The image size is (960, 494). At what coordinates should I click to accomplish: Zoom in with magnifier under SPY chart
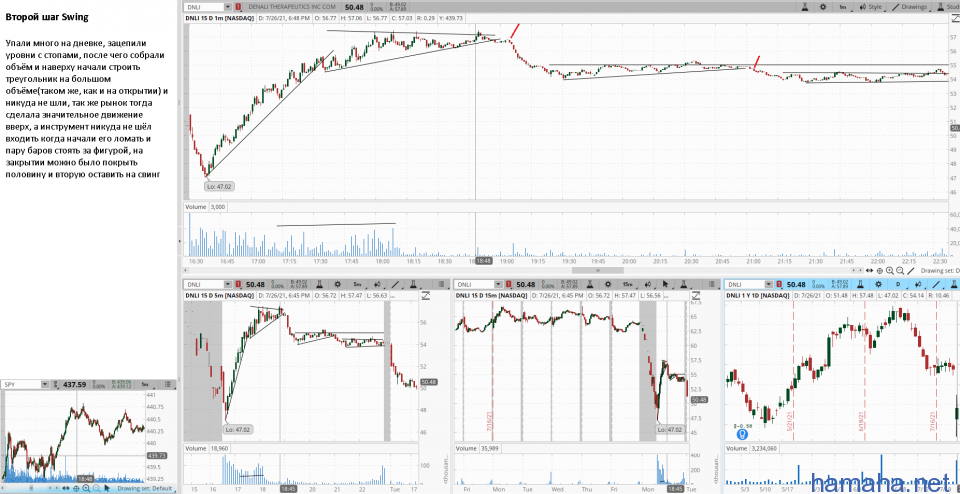click(86, 488)
